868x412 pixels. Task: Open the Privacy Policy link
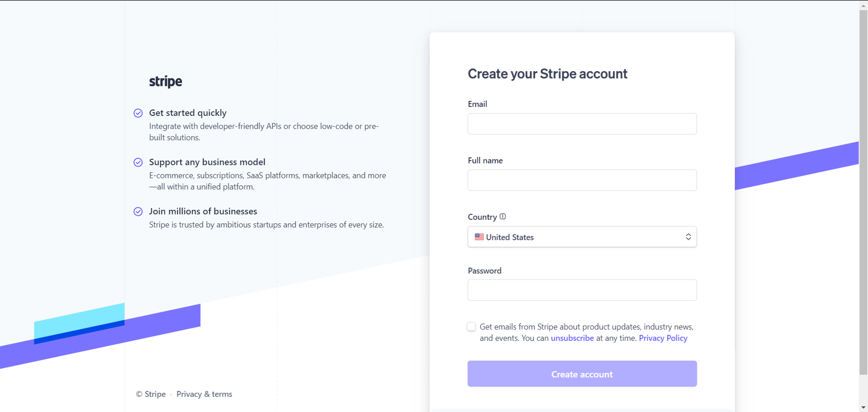coord(663,338)
